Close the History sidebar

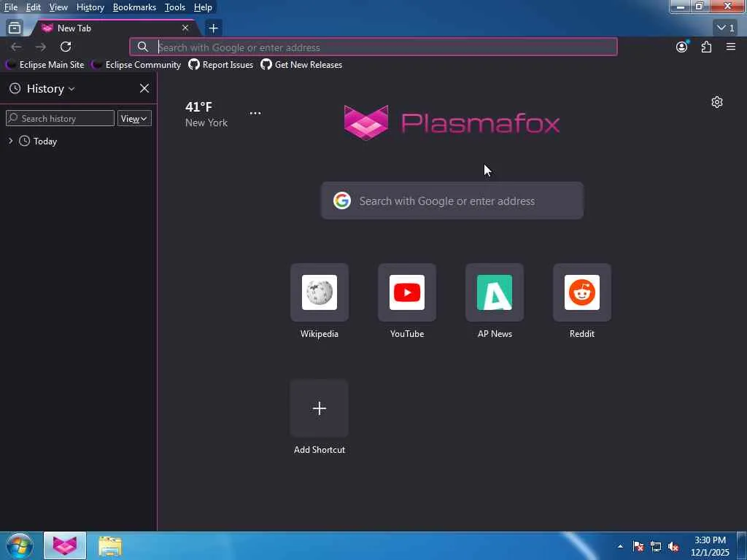click(x=144, y=88)
